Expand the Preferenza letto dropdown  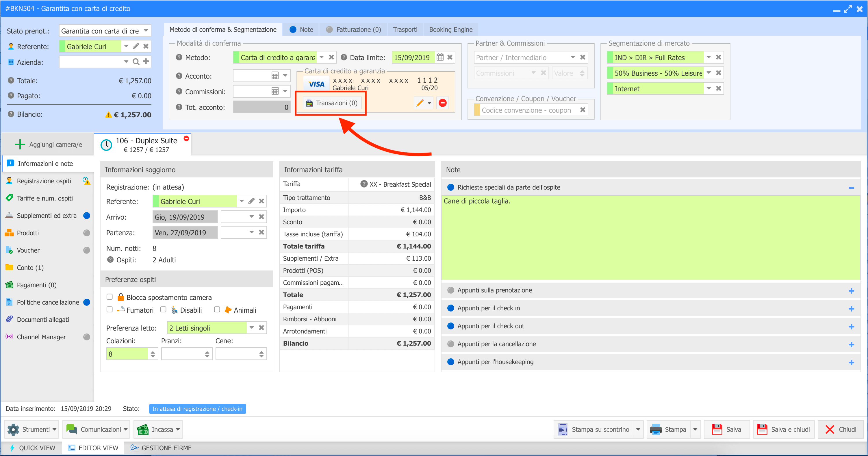pos(251,328)
